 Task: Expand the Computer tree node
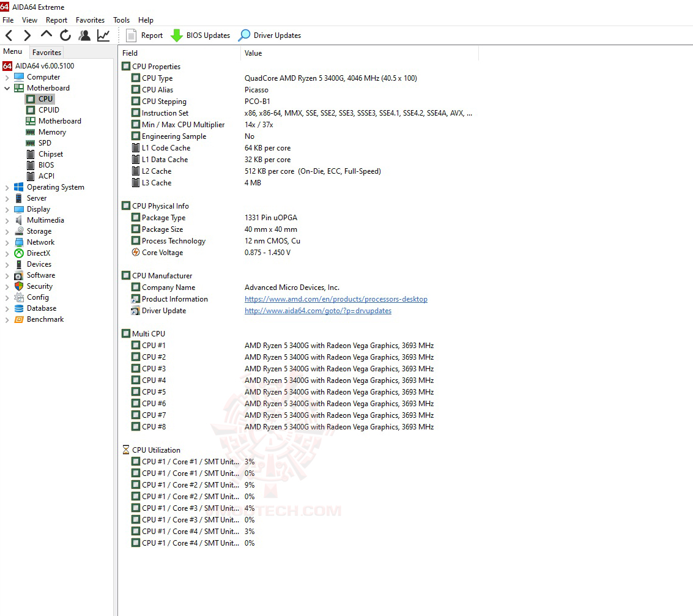pyautogui.click(x=7, y=77)
